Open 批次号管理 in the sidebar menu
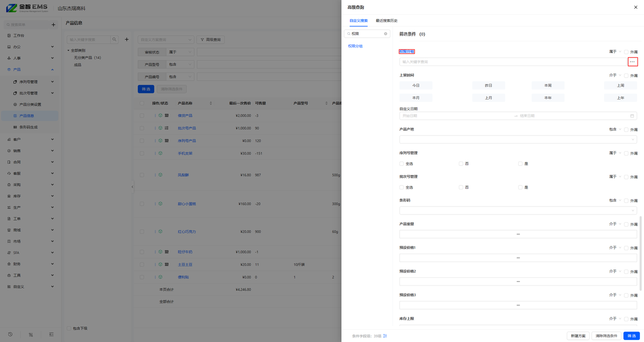Viewport: 644px width, 342px height. tap(29, 93)
